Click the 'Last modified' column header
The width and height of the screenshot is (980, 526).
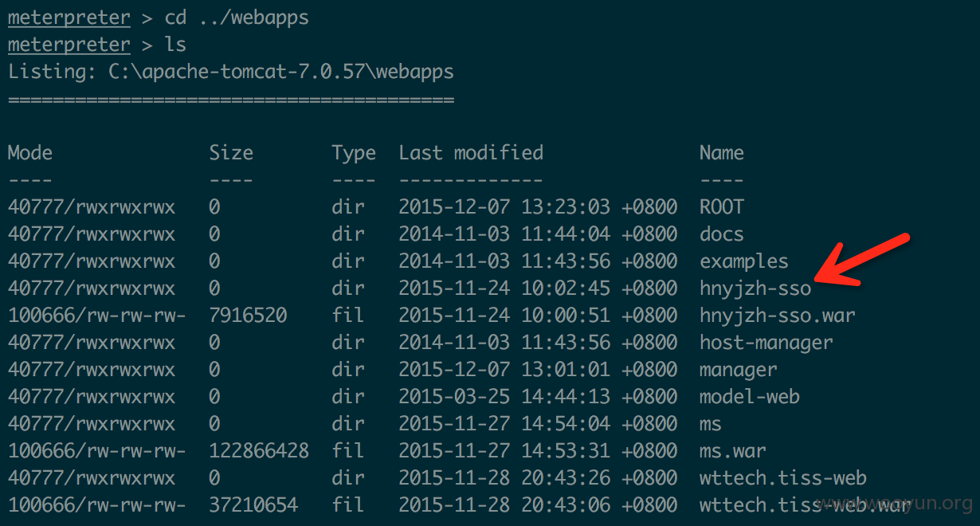pyautogui.click(x=471, y=153)
